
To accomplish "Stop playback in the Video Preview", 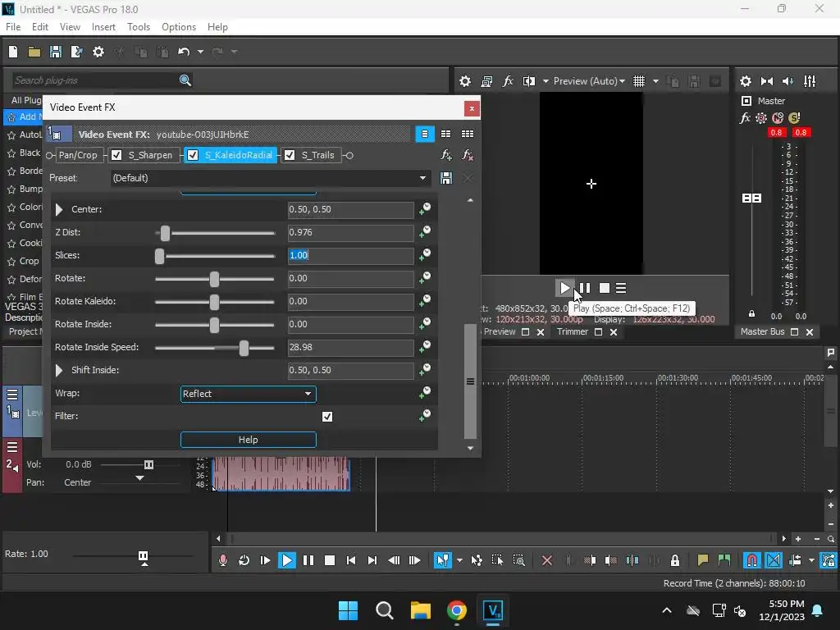I will [605, 288].
